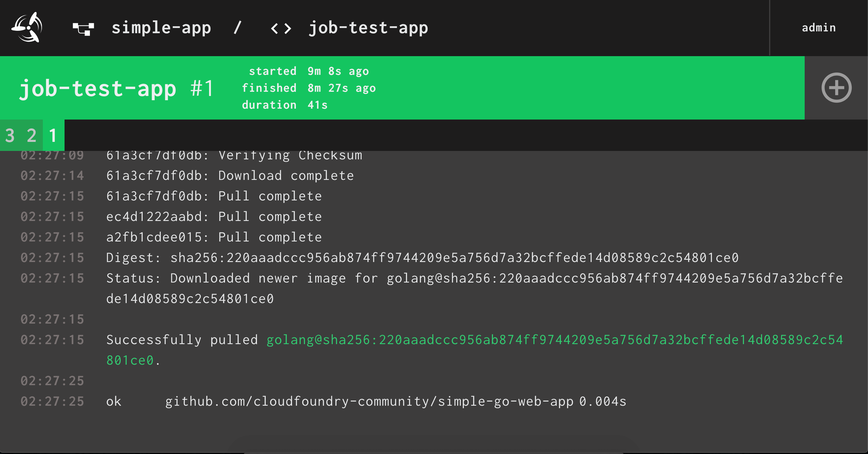Click timestamp beside Successfully pulled line
The width and height of the screenshot is (868, 454).
(52, 340)
